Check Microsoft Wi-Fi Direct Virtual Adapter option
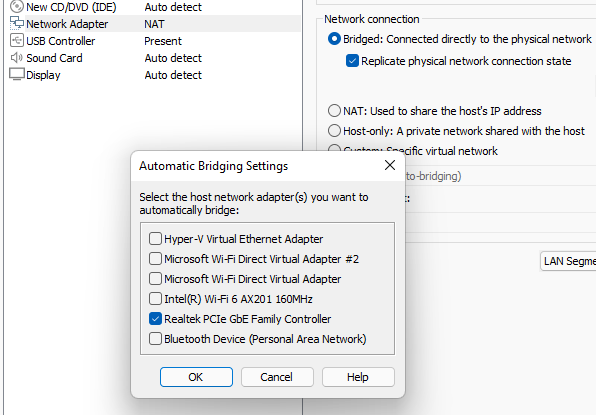Viewport: 596px width, 415px height. pyautogui.click(x=155, y=279)
